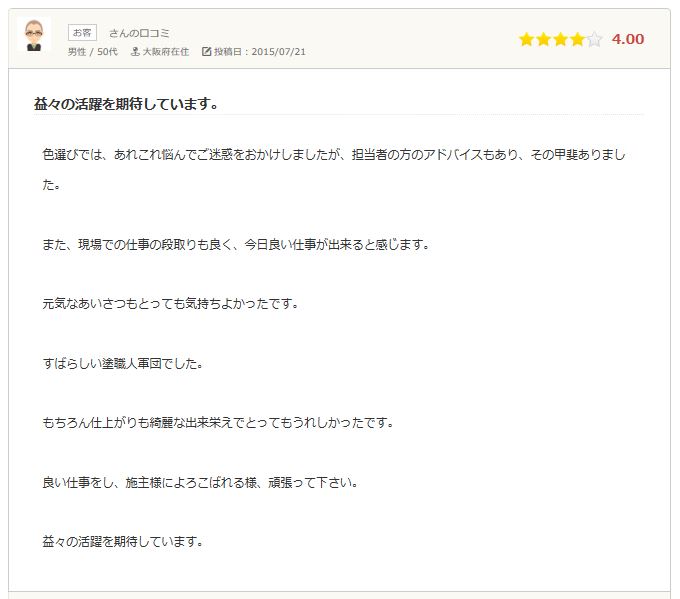This screenshot has width=680, height=599.
Task: Click the final body line 益々の活躍を期待しています。
Action: pyautogui.click(x=123, y=541)
